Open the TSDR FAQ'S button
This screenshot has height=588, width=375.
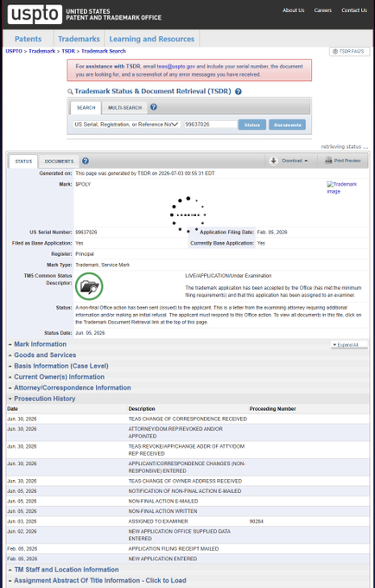pos(349,51)
